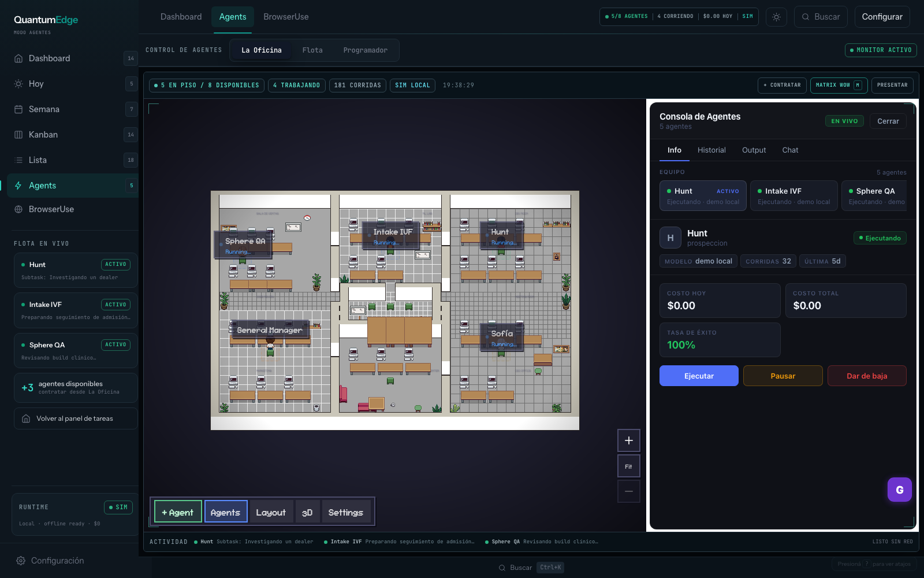Open the office Settings toolbar option
This screenshot has height=578, width=924.
point(346,512)
